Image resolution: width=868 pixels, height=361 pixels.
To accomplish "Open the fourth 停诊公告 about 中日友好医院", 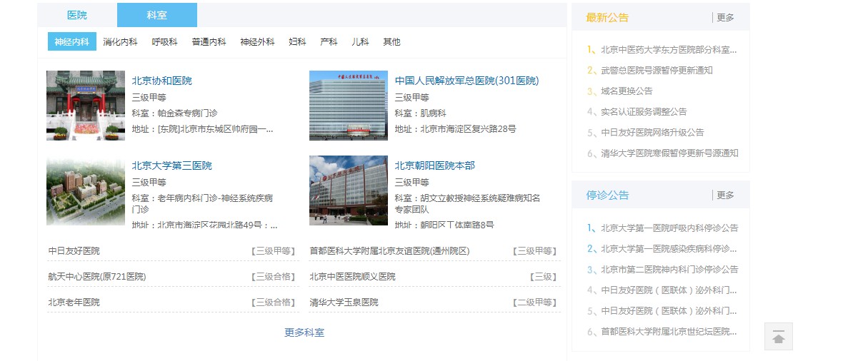I will coord(669,290).
